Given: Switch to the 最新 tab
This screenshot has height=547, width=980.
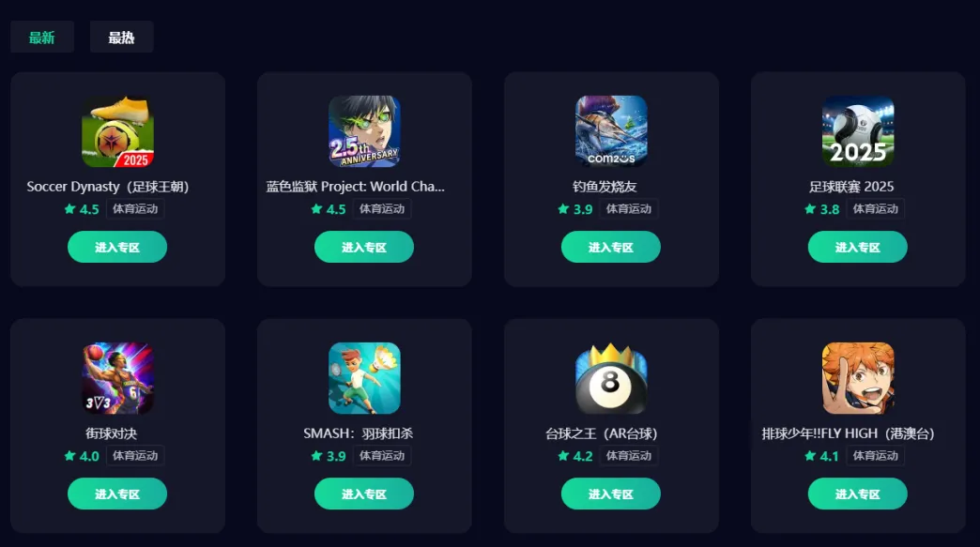Looking at the screenshot, I should (42, 37).
